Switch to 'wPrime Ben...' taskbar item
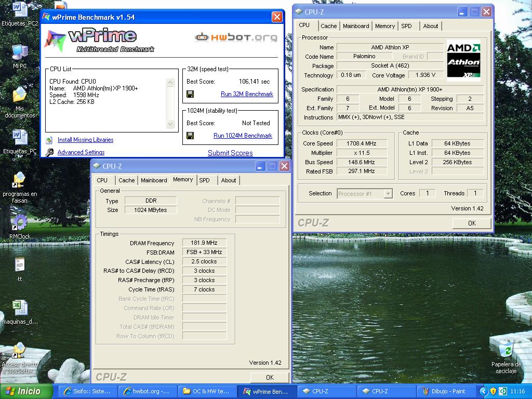Viewport: 532px width, 399px height. click(267, 391)
